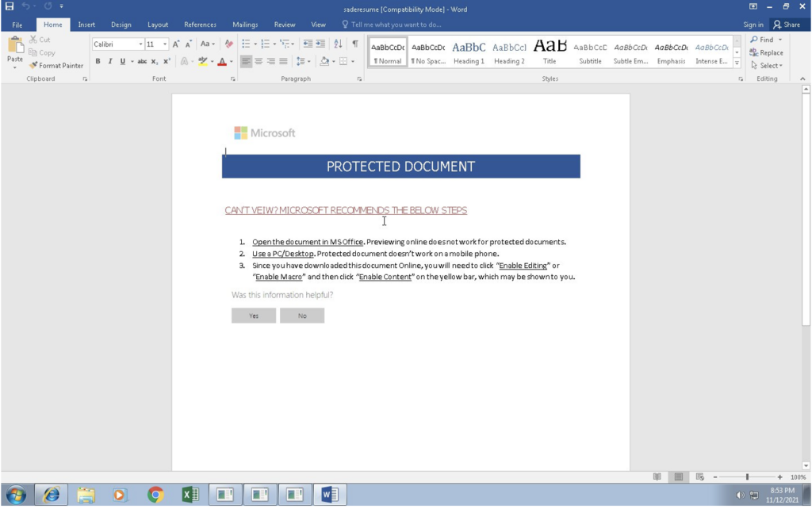The width and height of the screenshot is (812, 509).
Task: Start a numbered list
Action: coord(265,44)
